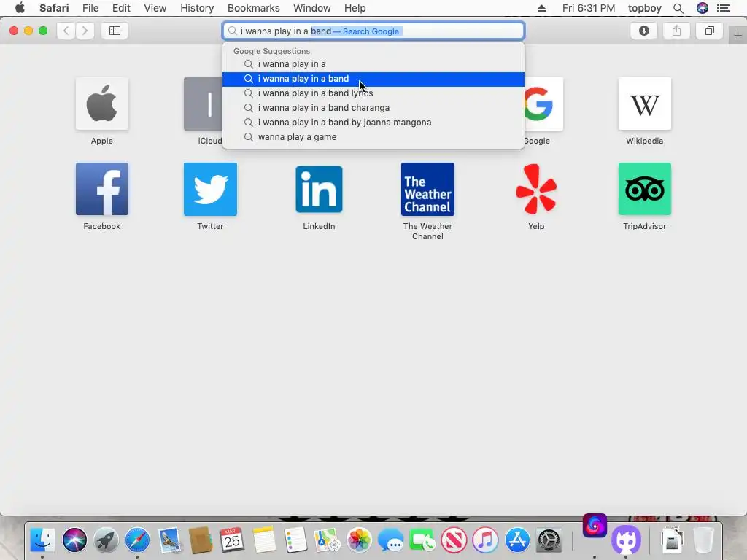
Task: Open the Apple favorite
Action: [x=102, y=104]
